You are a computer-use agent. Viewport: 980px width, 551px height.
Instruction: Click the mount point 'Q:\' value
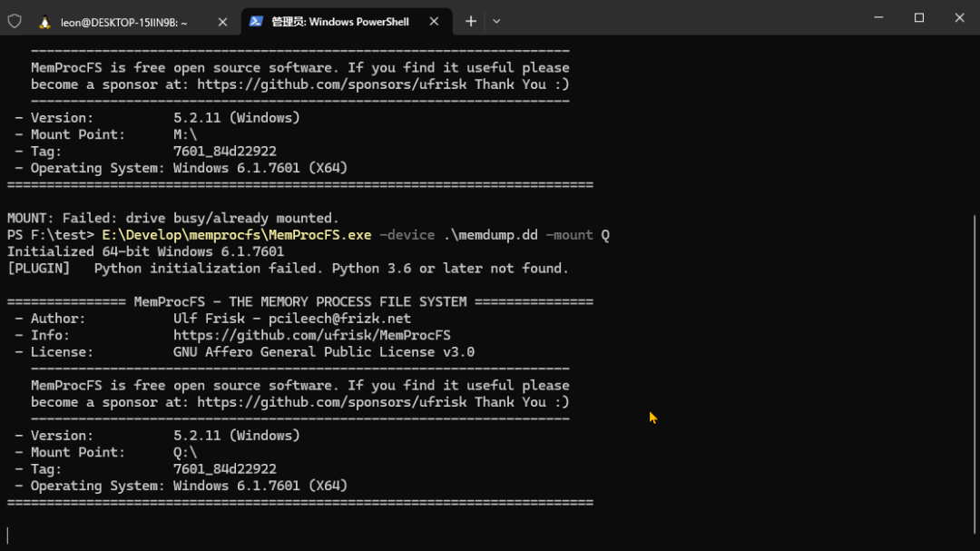pos(185,452)
